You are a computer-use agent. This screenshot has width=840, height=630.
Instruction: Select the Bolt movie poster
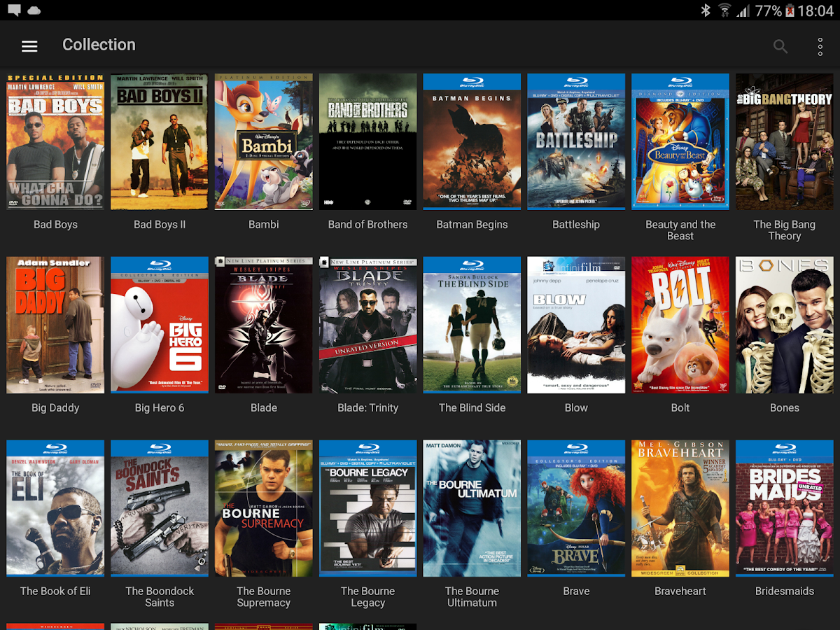pos(680,325)
